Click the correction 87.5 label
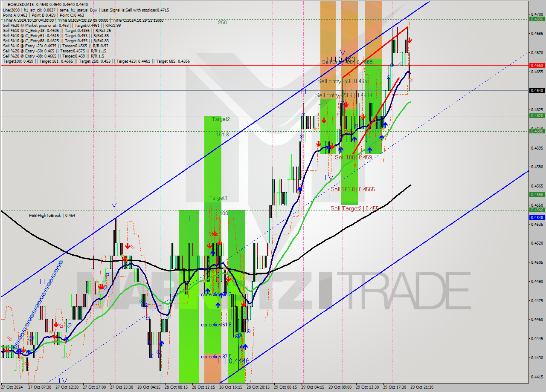Image resolution: width=546 pixels, height=392 pixels. pos(217,357)
